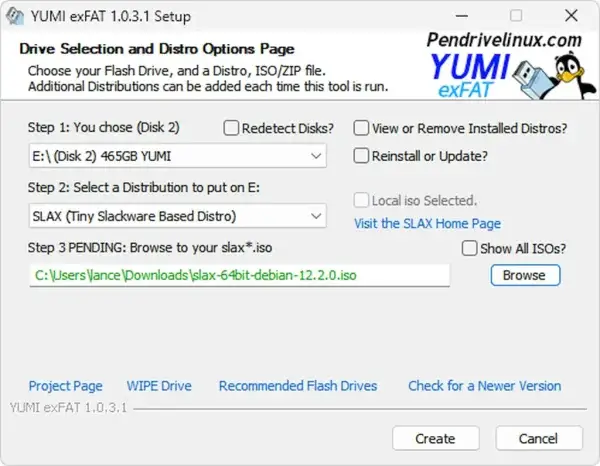Click the 'YUMI exFAT 1.0.3.1' footer text

pyautogui.click(x=68, y=408)
